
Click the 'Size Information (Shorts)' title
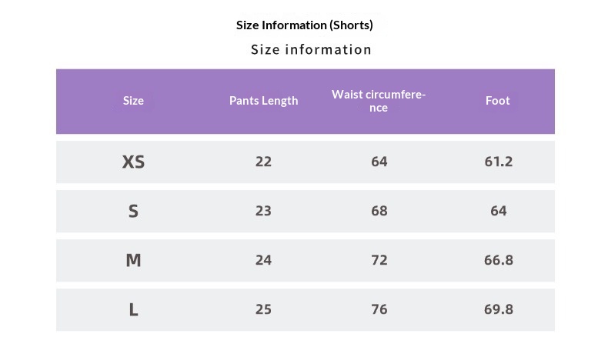click(x=304, y=25)
